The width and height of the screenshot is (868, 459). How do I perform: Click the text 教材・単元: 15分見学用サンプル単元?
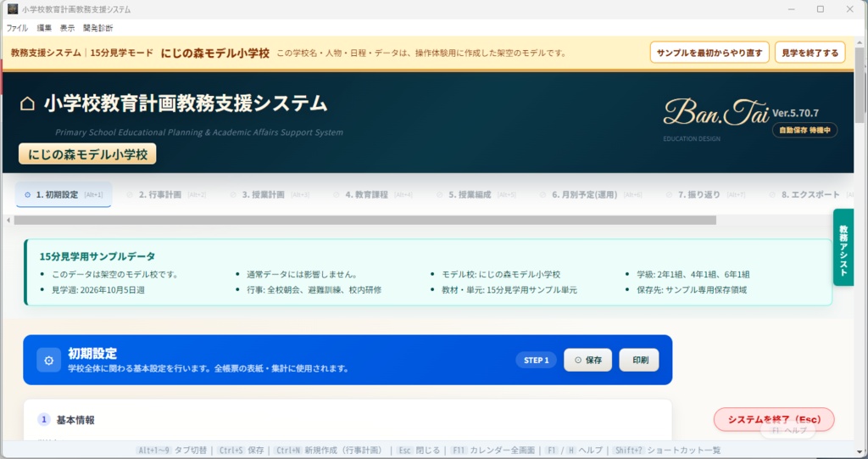click(x=509, y=290)
